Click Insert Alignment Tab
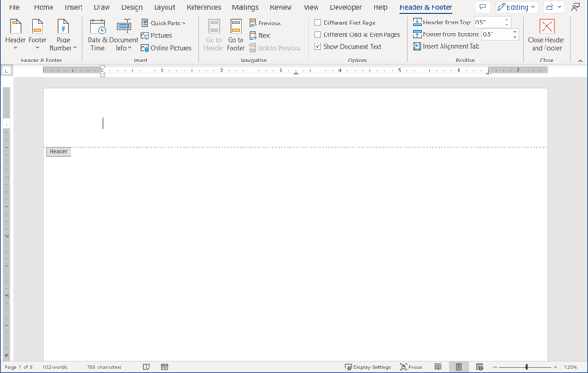 point(446,46)
